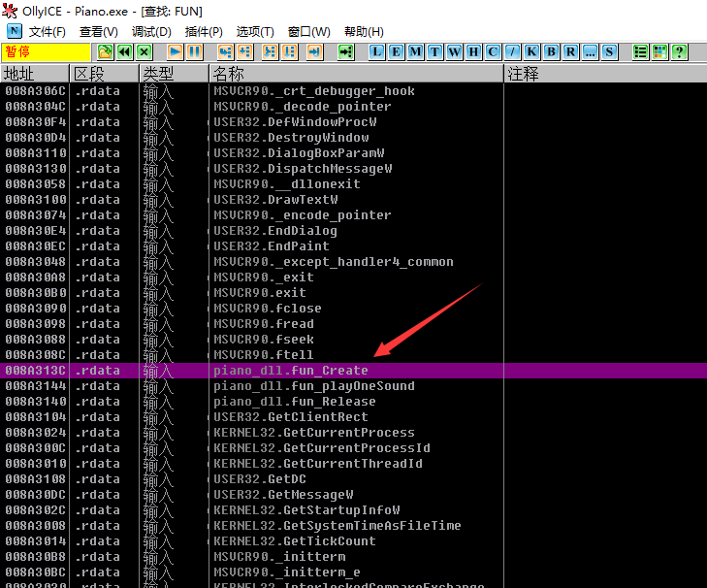This screenshot has width=707, height=588.
Task: Select KERNEL32.GetTickCount entry
Action: 295,541
